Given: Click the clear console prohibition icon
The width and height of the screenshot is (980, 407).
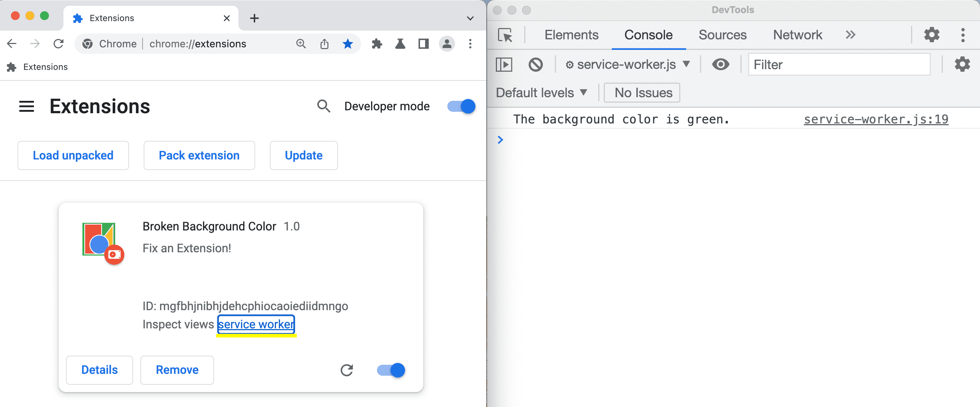Looking at the screenshot, I should click(x=536, y=65).
